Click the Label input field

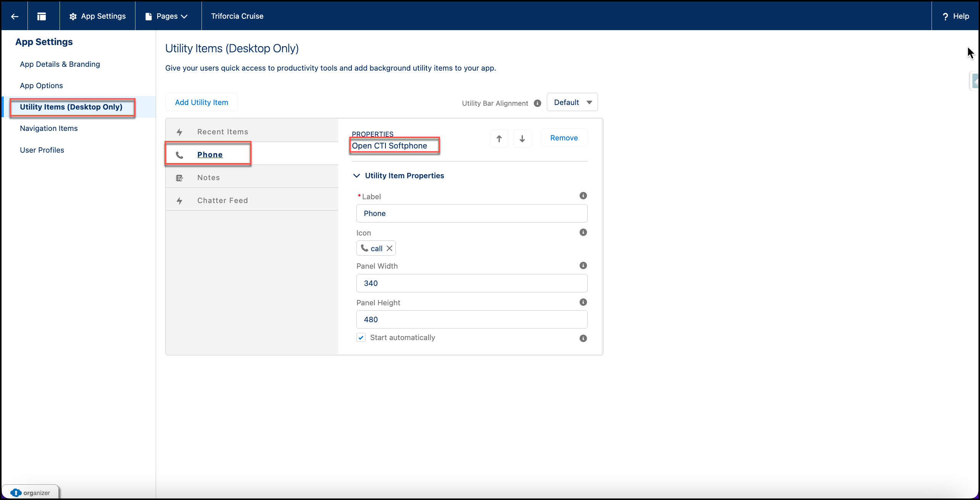[x=472, y=213]
